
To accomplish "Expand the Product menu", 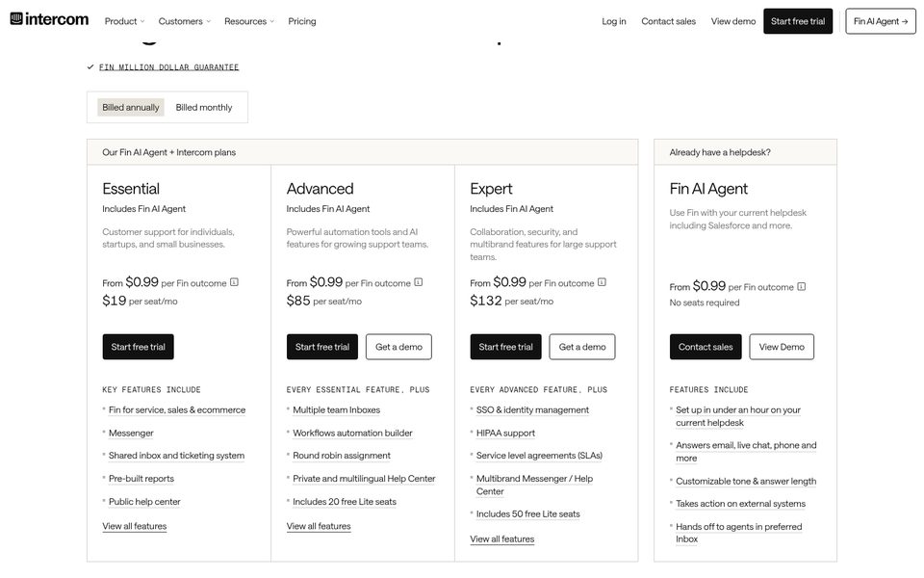I will (x=124, y=21).
